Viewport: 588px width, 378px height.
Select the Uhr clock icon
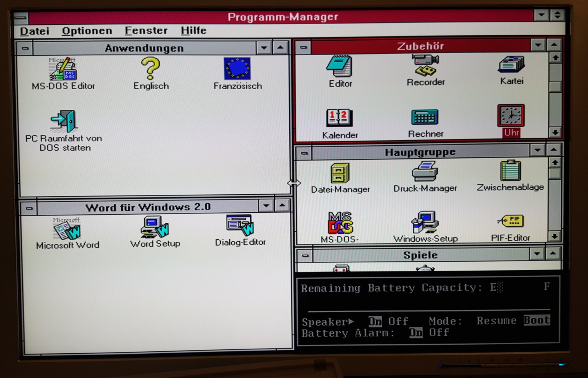click(x=511, y=116)
